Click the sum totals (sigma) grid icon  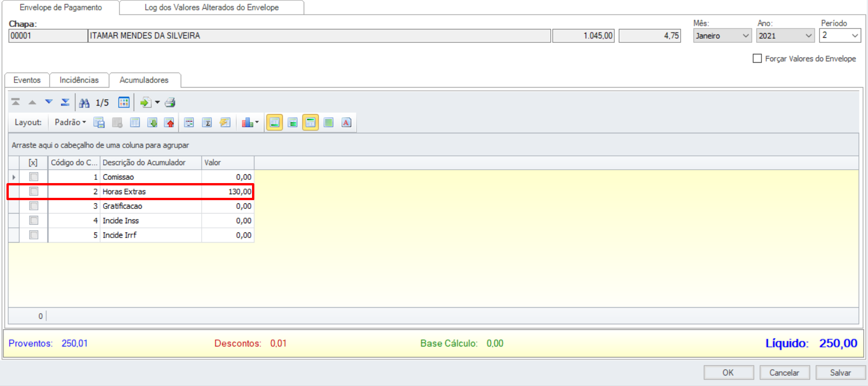[x=207, y=123]
